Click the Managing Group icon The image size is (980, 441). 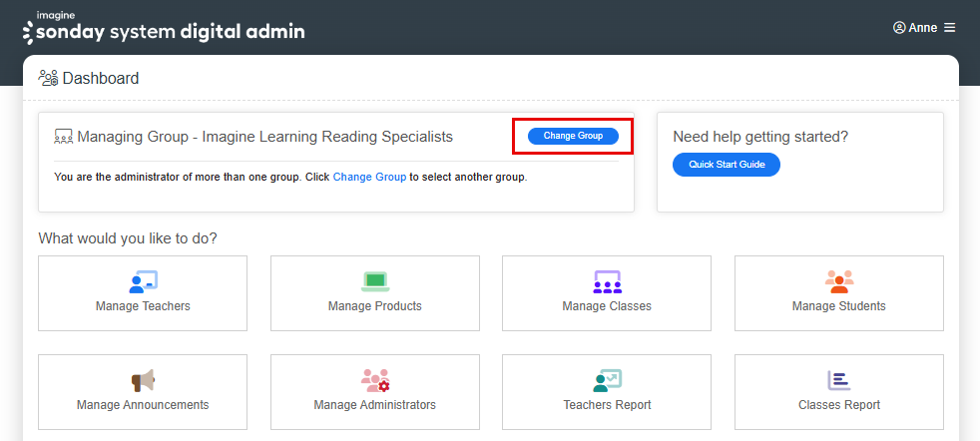coord(64,137)
